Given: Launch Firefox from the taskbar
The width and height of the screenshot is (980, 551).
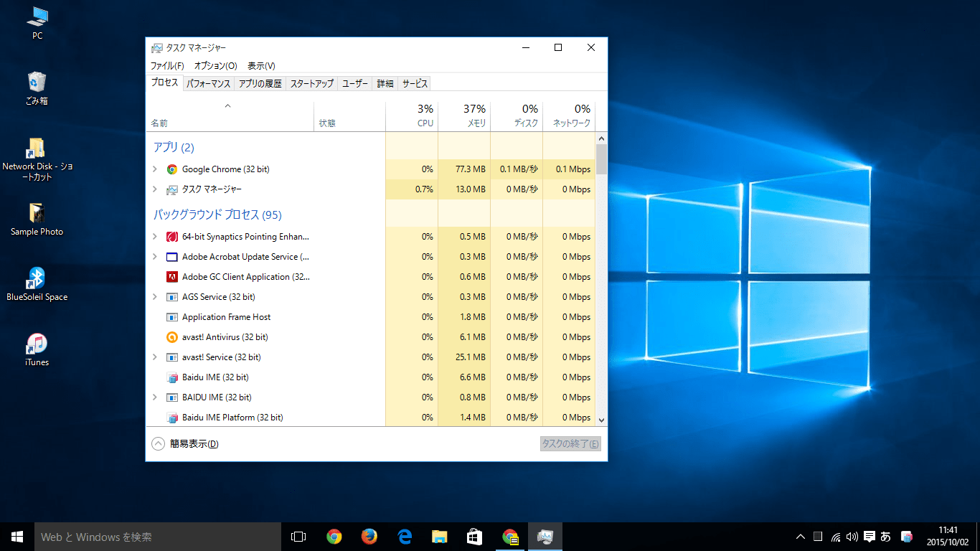Looking at the screenshot, I should [x=369, y=537].
